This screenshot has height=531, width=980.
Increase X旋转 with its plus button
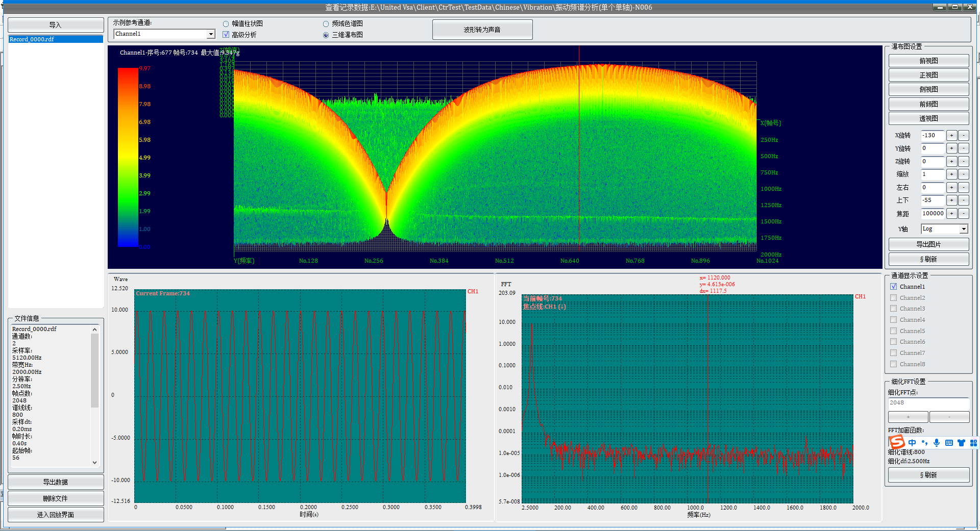click(951, 136)
